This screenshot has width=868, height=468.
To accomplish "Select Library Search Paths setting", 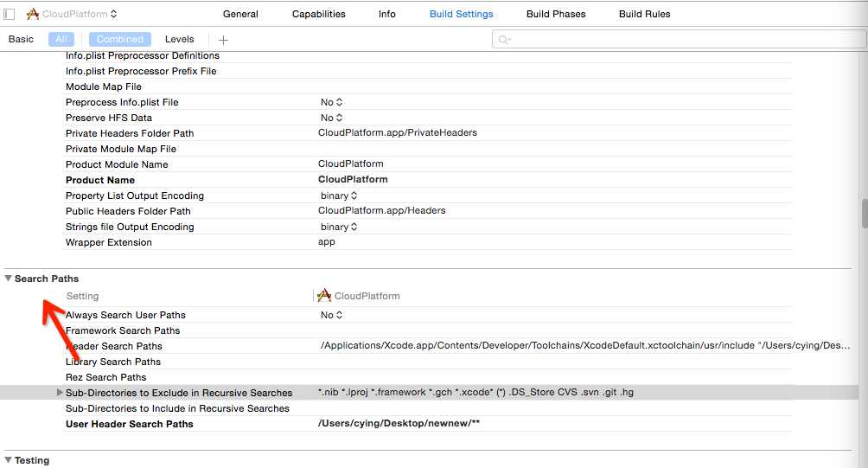I will coord(113,362).
